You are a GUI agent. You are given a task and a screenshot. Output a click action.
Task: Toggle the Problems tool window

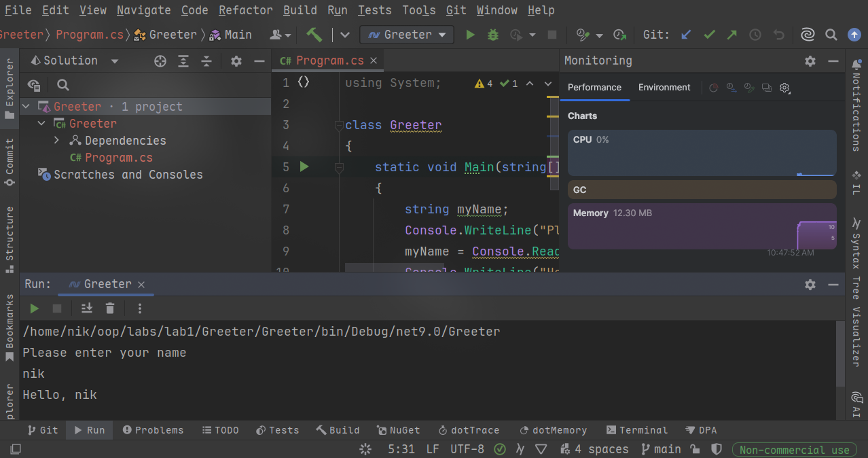153,430
